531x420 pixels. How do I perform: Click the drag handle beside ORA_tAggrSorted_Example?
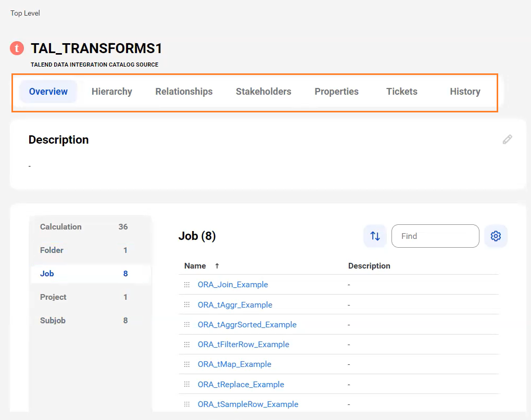pyautogui.click(x=186, y=325)
